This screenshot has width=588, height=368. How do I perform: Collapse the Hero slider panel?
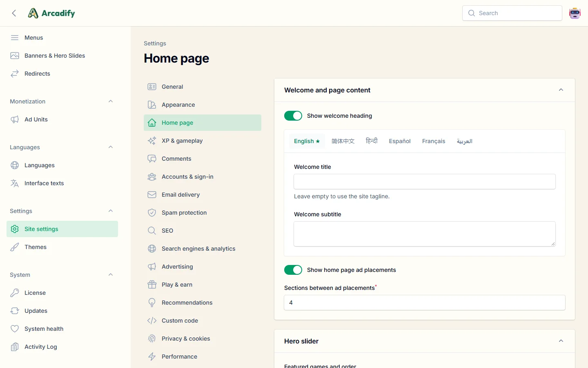tap(561, 341)
